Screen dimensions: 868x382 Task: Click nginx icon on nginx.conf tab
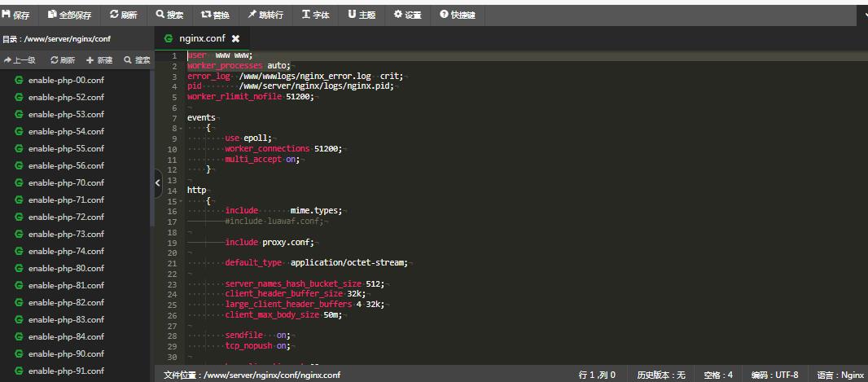pyautogui.click(x=169, y=39)
